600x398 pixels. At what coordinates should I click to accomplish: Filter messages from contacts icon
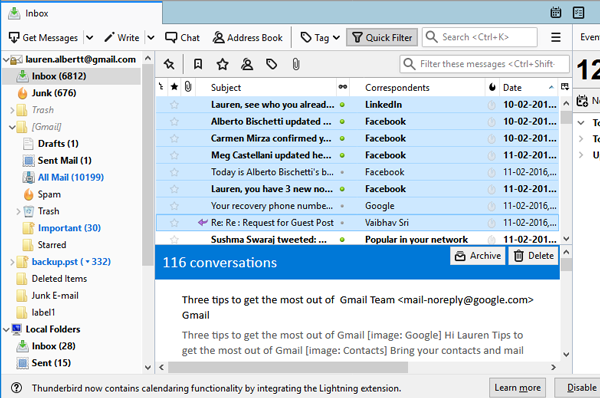click(x=247, y=64)
